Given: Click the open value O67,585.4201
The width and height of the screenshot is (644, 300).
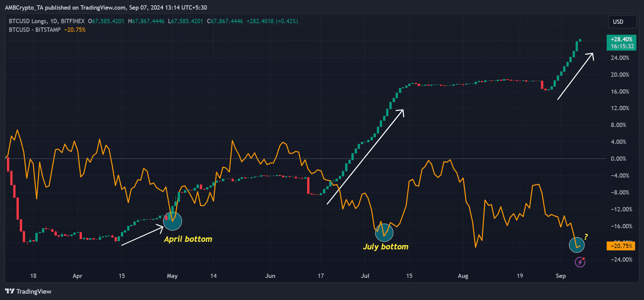Looking at the screenshot, I should [x=106, y=21].
